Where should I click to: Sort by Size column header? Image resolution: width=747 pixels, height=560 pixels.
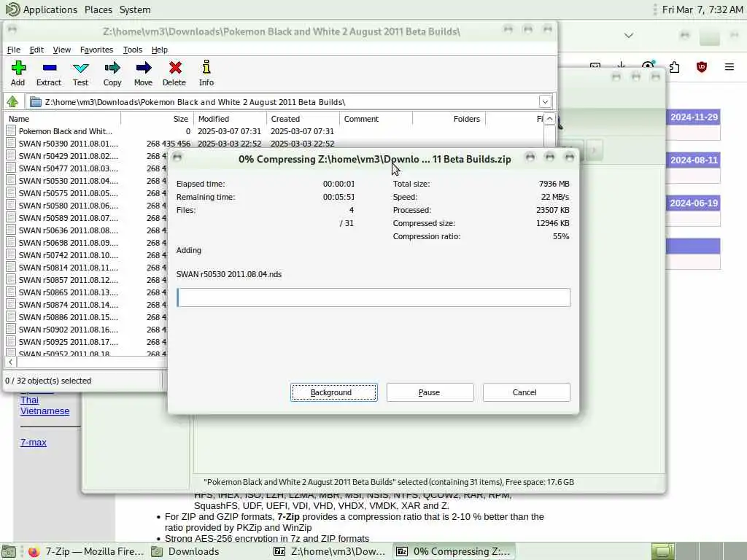158,119
